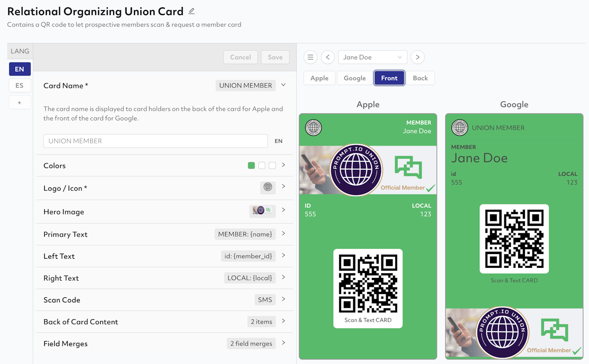Expand the Scan Code section

click(283, 299)
